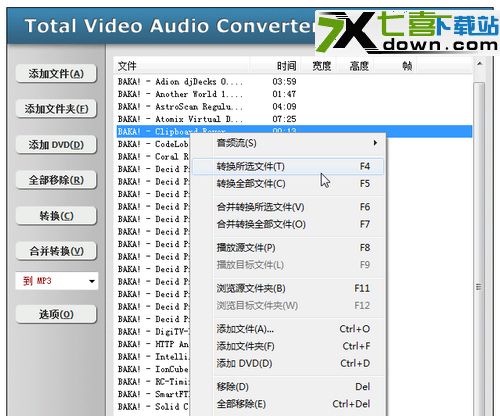Expand the 音频流(S) submenu arrow
Viewport: 500px width, 416px height.
[x=375, y=143]
